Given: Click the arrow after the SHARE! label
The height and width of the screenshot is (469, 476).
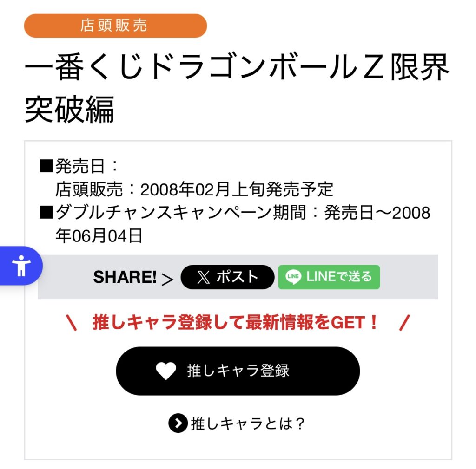Looking at the screenshot, I should [x=167, y=278].
